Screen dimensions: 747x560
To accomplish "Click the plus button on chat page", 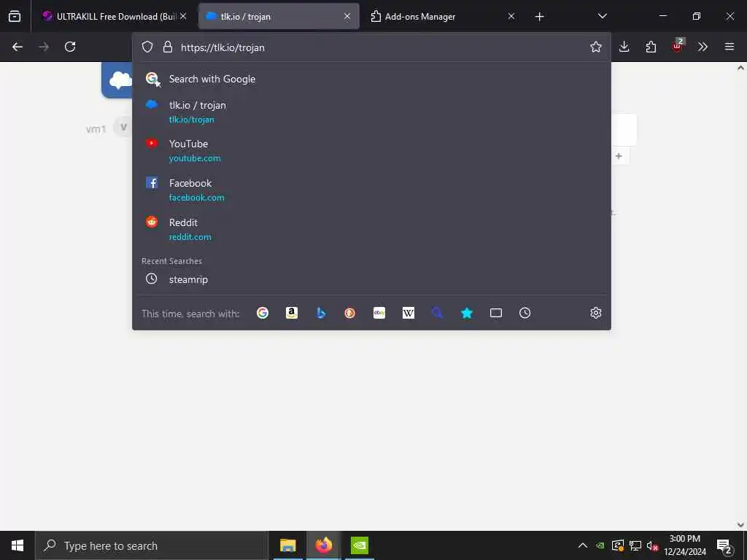I will 619,156.
